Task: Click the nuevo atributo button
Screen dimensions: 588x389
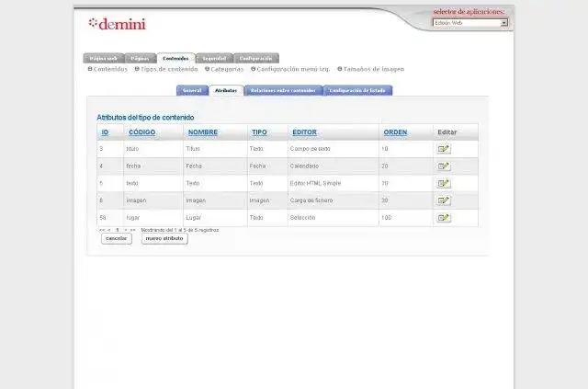Action: coord(164,238)
